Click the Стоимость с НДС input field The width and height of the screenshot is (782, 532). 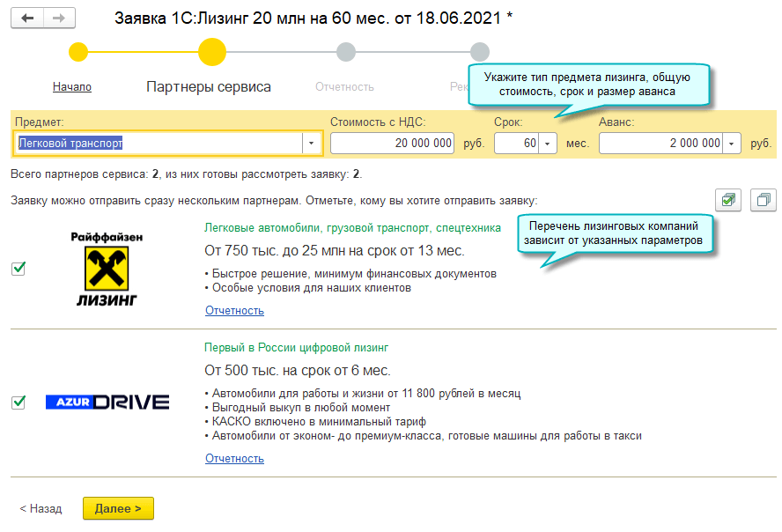point(392,143)
